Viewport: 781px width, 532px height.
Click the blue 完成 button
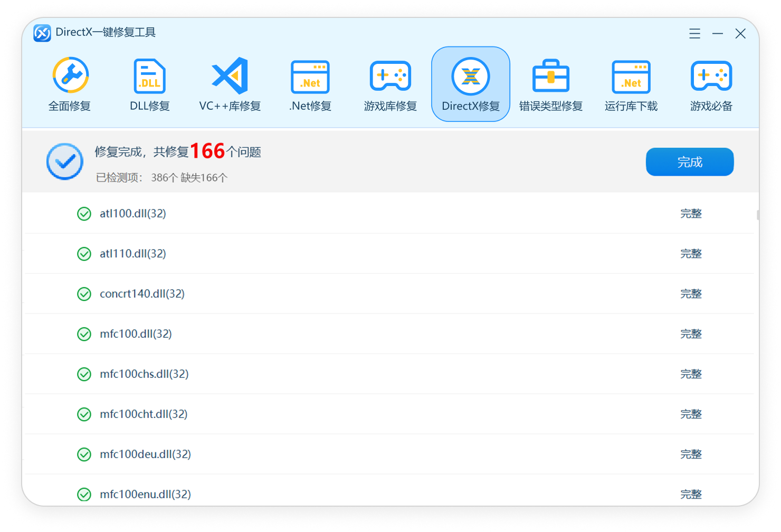pyautogui.click(x=690, y=162)
